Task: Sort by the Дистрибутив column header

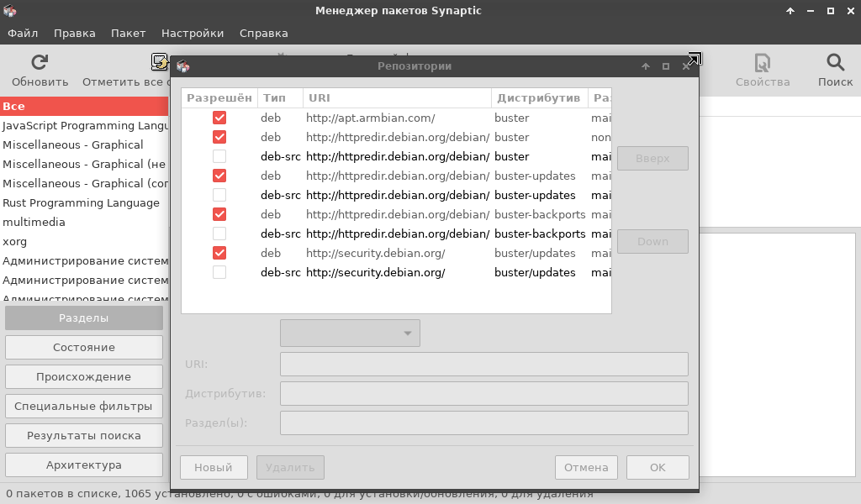Action: 539,98
